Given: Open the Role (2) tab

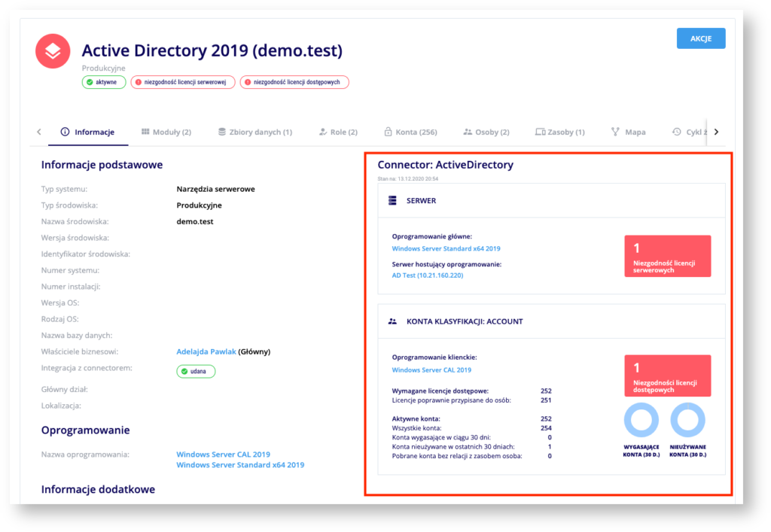Looking at the screenshot, I should click(338, 132).
